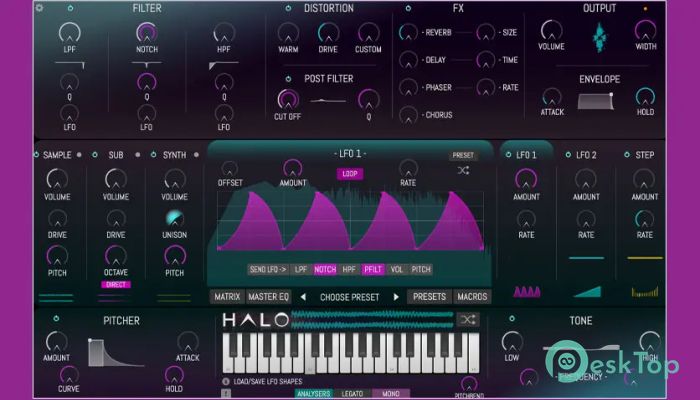Click envelope shape display in Output
This screenshot has width=700, height=400.
pyautogui.click(x=596, y=101)
